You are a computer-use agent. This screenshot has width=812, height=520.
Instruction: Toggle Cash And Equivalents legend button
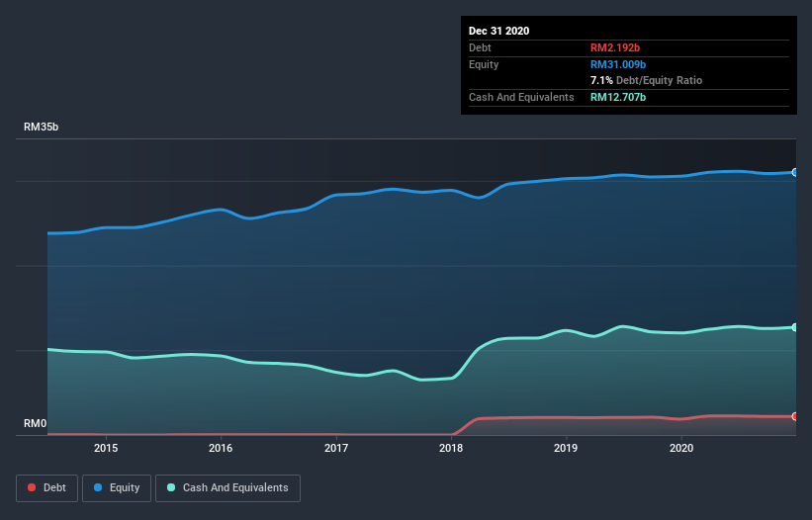pyautogui.click(x=227, y=488)
